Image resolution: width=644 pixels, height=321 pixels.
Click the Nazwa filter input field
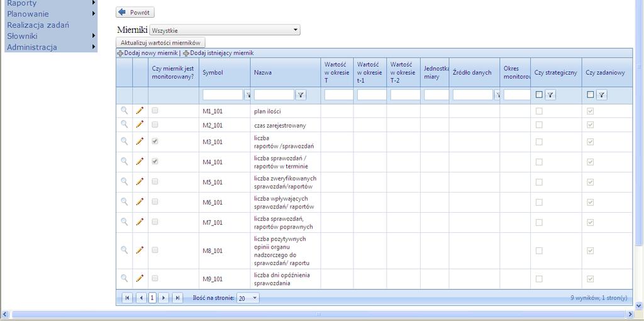tap(274, 95)
